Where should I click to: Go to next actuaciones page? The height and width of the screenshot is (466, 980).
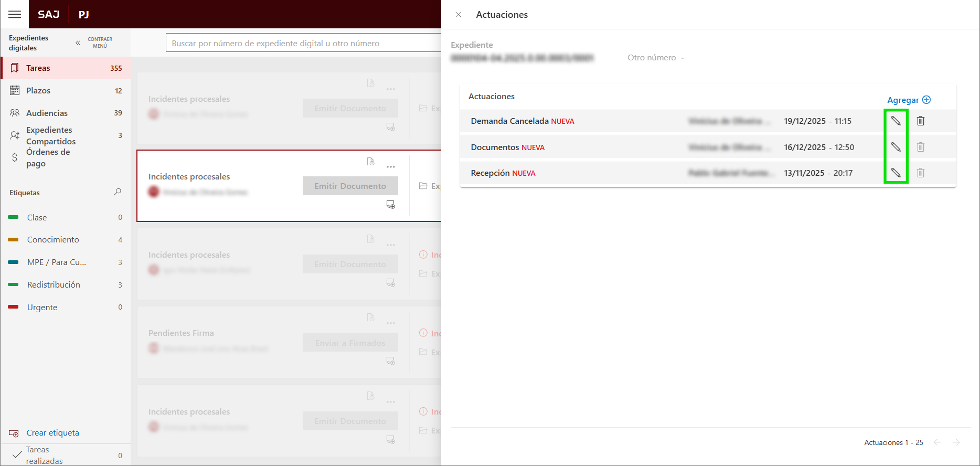[956, 442]
